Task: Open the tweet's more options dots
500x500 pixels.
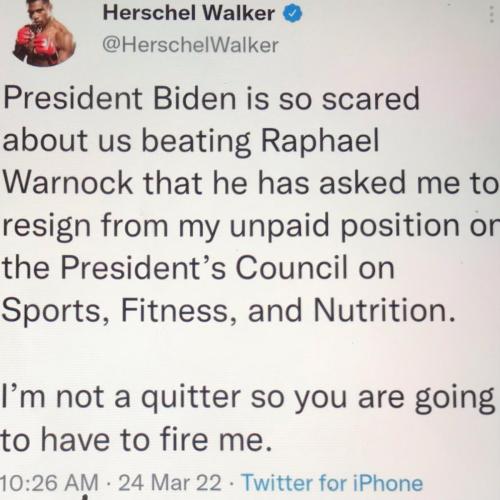Action: (x=491, y=14)
